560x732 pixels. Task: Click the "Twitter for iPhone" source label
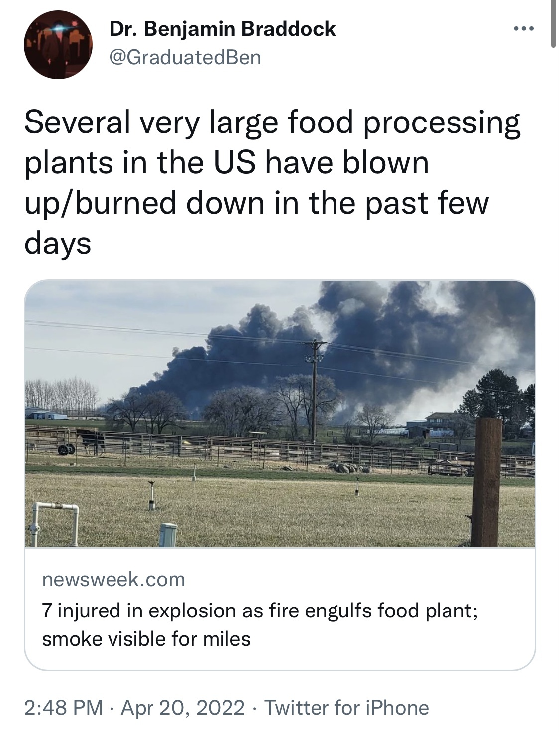346,707
